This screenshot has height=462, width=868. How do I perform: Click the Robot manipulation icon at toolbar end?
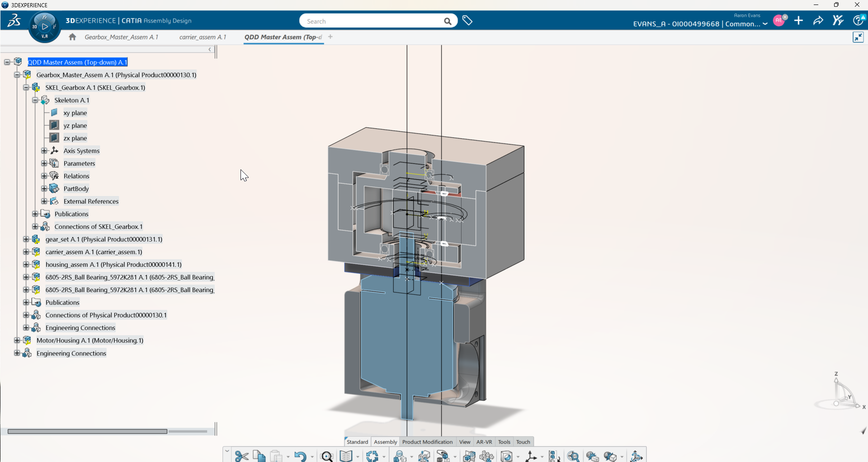[x=637, y=456]
